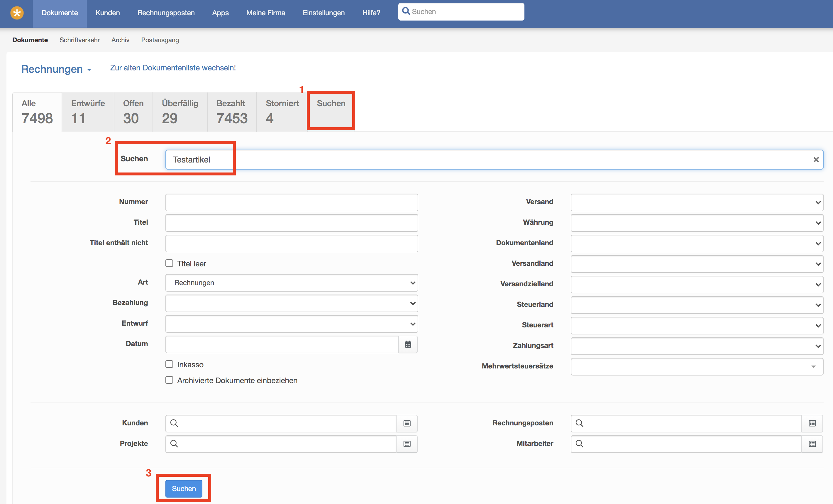Open the Einstellungen menu
Image resolution: width=833 pixels, height=504 pixels.
pyautogui.click(x=324, y=13)
